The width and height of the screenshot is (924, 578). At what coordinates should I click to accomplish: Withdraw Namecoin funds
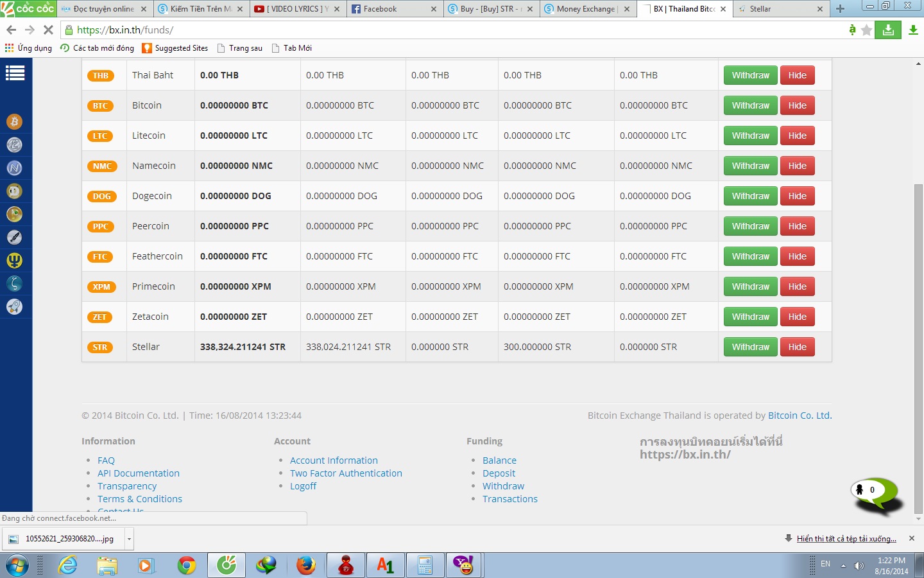click(751, 166)
